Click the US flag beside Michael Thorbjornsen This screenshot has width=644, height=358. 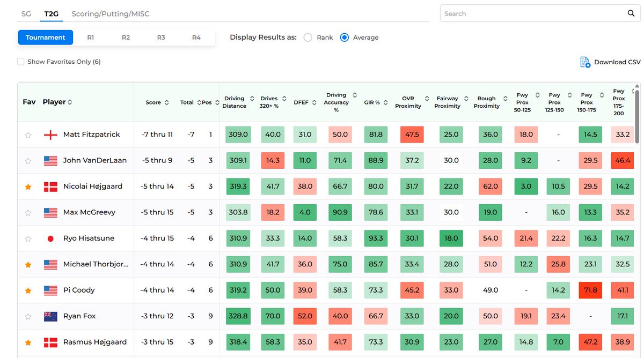(x=50, y=265)
